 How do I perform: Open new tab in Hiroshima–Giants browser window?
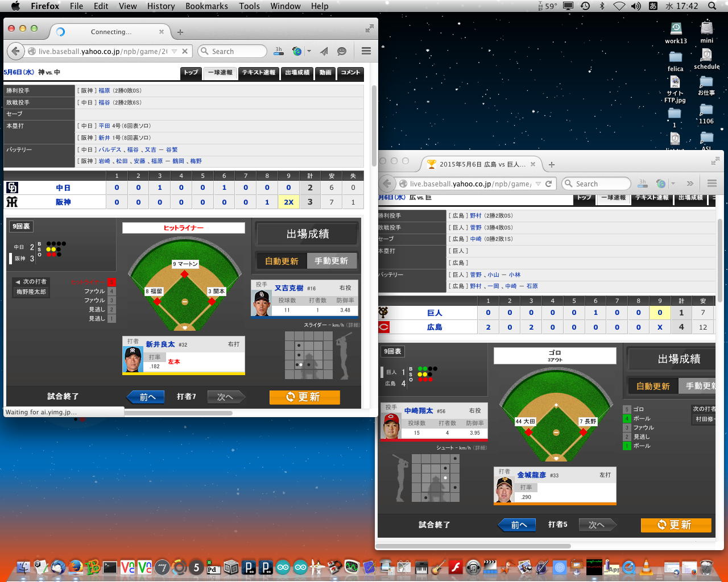(552, 164)
